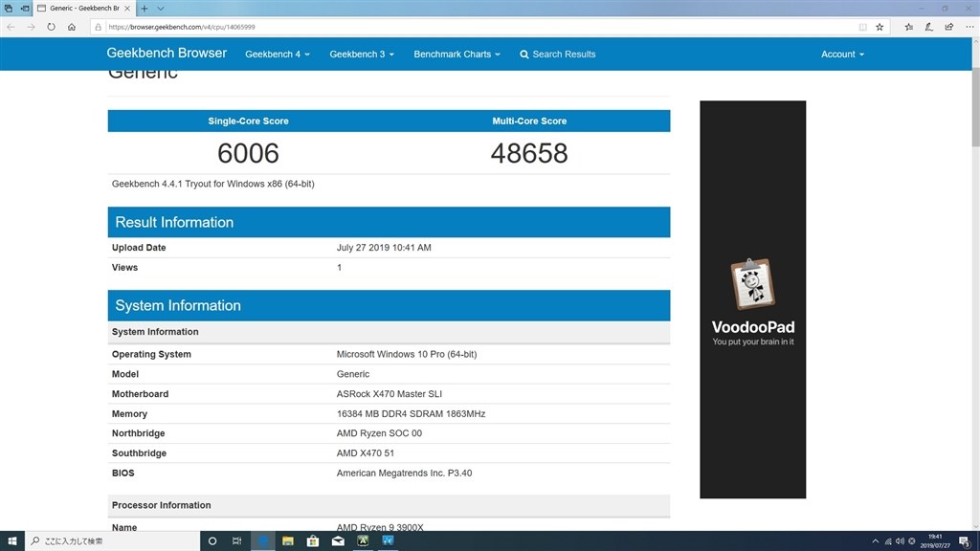Image resolution: width=980 pixels, height=551 pixels.
Task: Select the AMD Ryzen SOC 00 northbridge value
Action: click(379, 433)
